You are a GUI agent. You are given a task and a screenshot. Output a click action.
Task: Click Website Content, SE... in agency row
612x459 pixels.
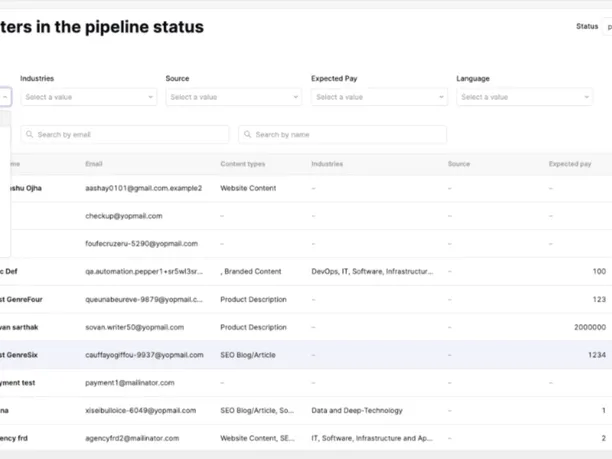pyautogui.click(x=257, y=438)
